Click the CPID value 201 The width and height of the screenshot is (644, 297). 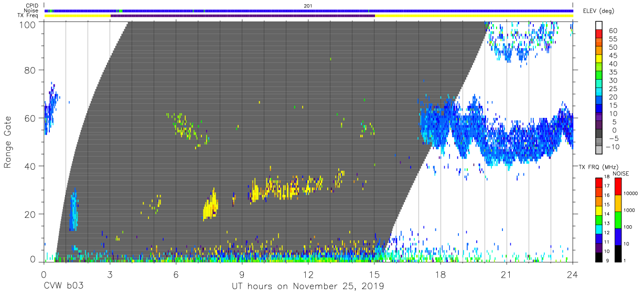[308, 6]
